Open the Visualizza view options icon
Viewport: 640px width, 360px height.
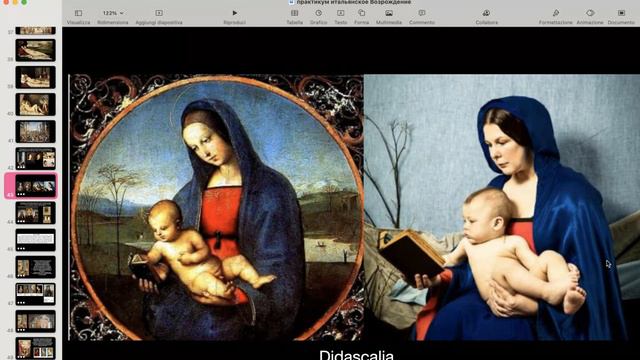78,13
